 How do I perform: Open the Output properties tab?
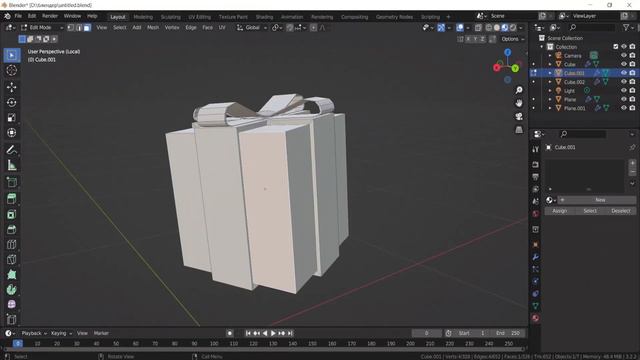[536, 177]
